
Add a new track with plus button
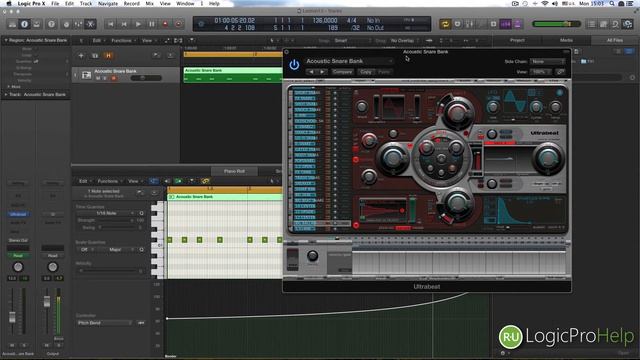click(x=81, y=56)
